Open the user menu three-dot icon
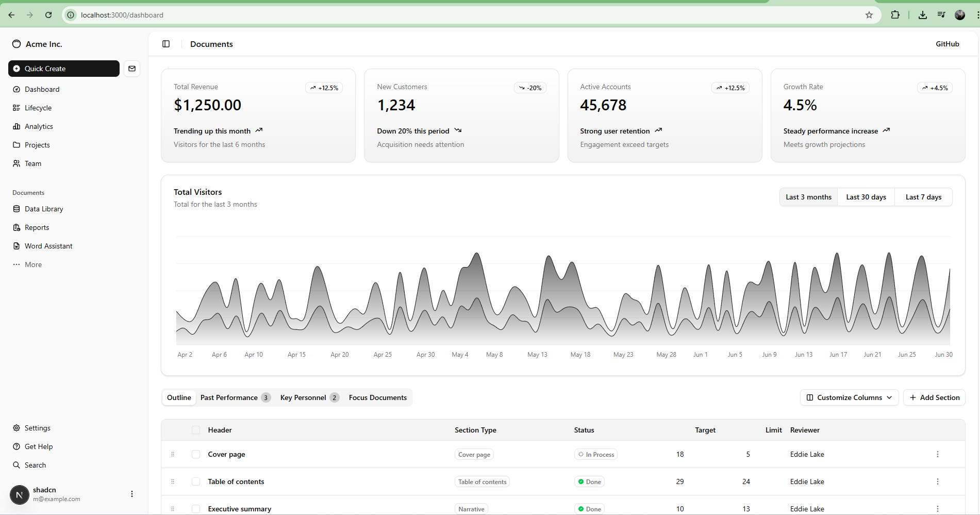The width and height of the screenshot is (980, 515). [132, 494]
